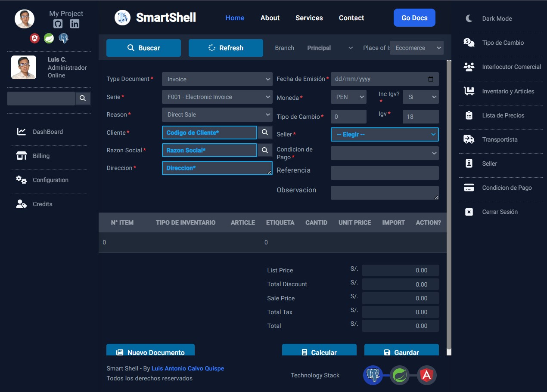Click the search icon beside Razon Social
The width and height of the screenshot is (547, 392).
[x=265, y=150]
